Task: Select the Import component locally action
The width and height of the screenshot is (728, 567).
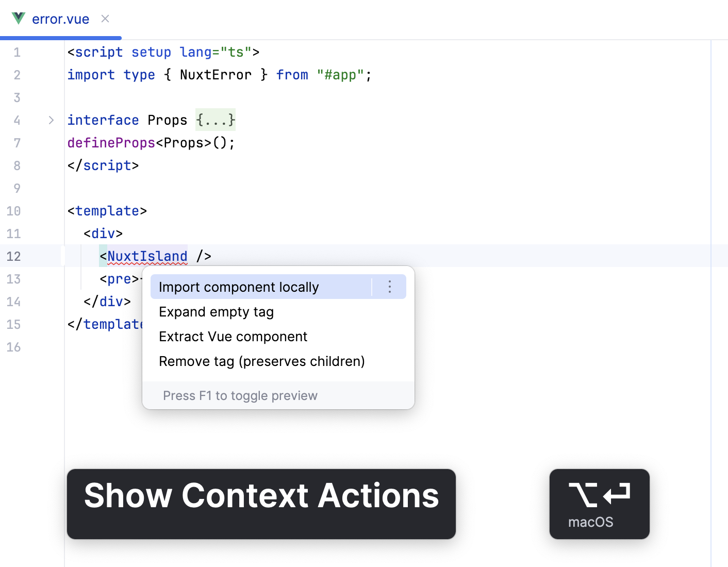Action: 239,287
